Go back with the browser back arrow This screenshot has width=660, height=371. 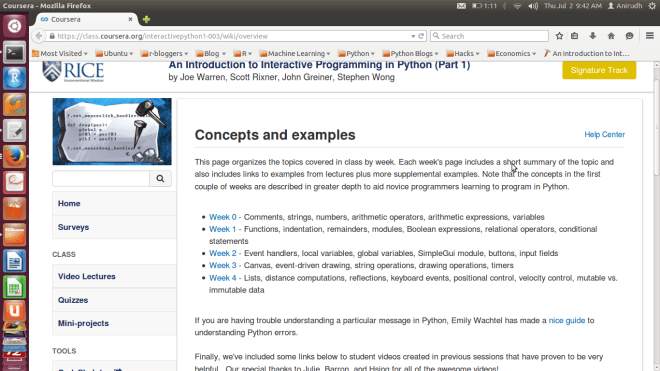point(39,36)
